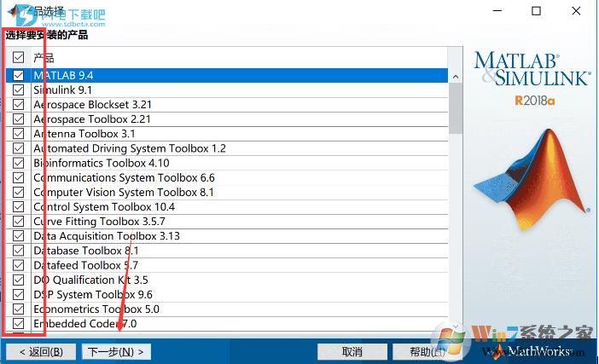Toggle the select-all 产品 header checkbox
The width and height of the screenshot is (599, 364).
click(18, 57)
